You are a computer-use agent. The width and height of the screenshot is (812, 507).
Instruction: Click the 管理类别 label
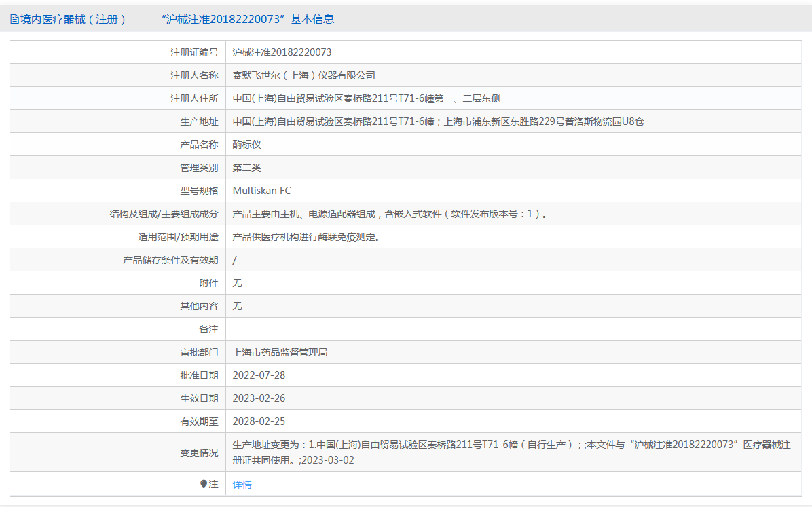[199, 168]
